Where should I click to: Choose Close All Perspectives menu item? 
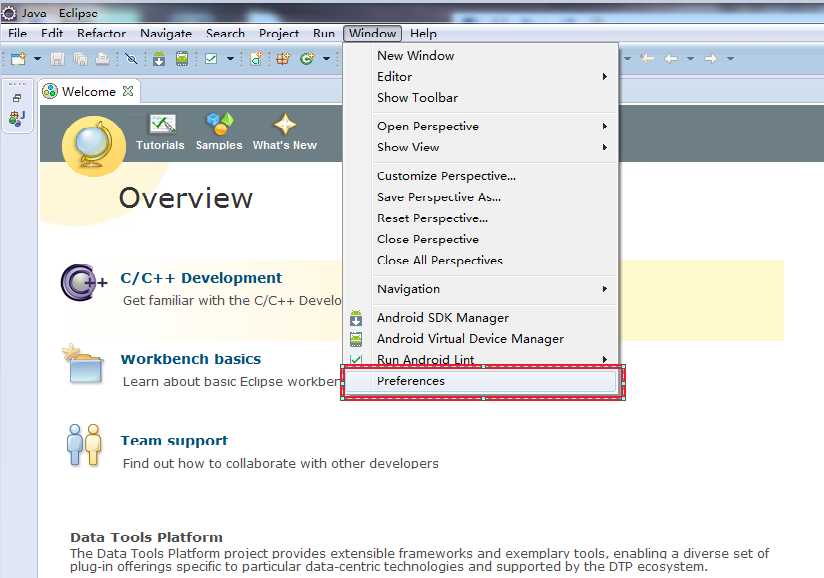tap(481, 260)
